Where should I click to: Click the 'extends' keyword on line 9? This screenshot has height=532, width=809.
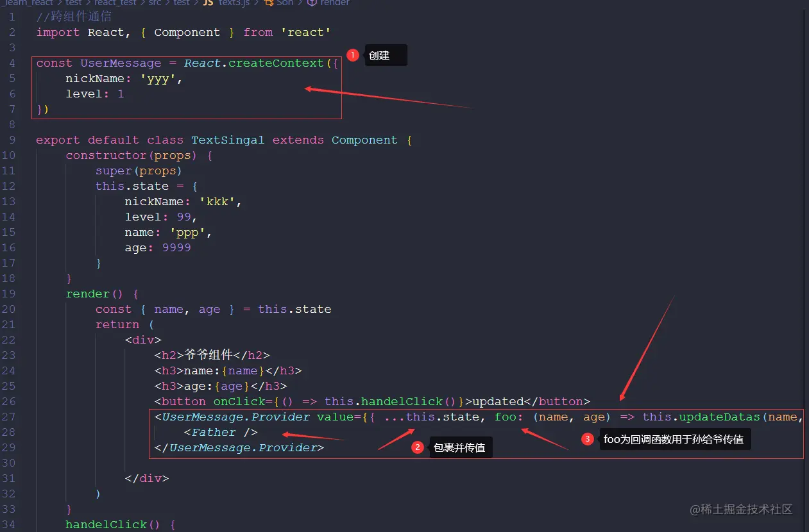coord(298,140)
